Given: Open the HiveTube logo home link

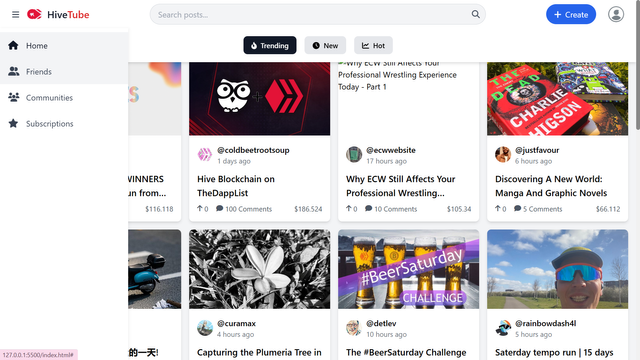Looking at the screenshot, I should pos(58,15).
